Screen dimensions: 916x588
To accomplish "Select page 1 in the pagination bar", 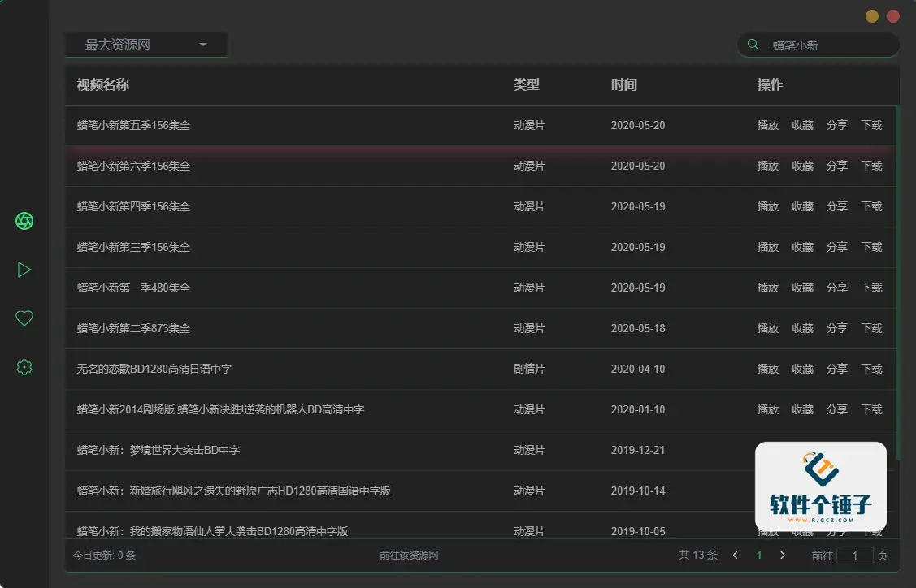I will pos(758,555).
